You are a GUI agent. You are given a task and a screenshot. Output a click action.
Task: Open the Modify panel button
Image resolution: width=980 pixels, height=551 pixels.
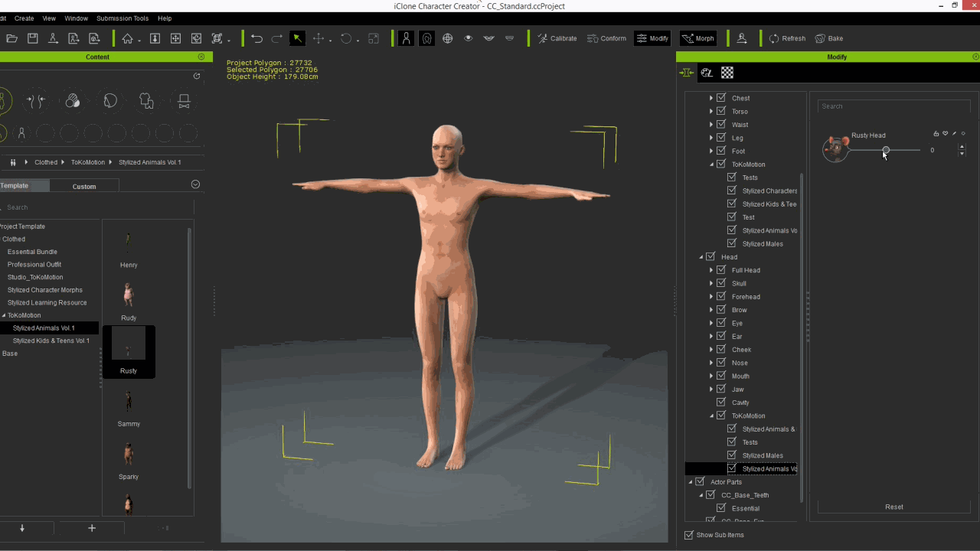click(x=652, y=38)
